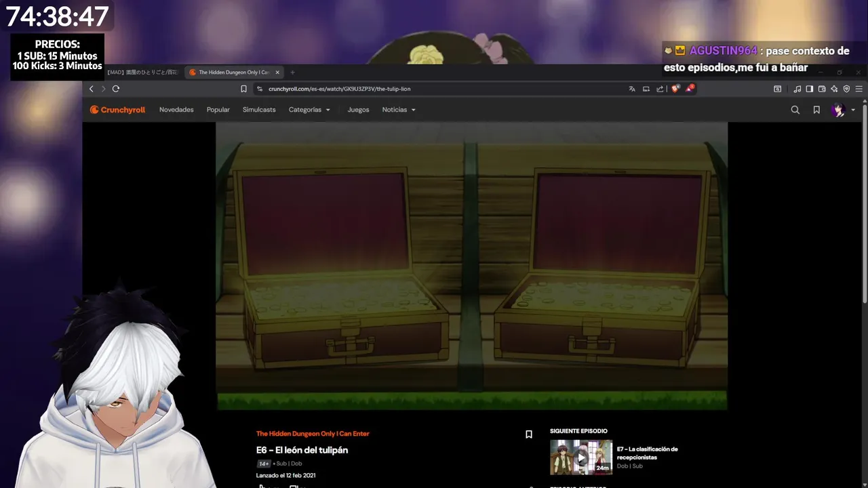The height and width of the screenshot is (488, 868).
Task: Click the bookmark icon in the address bar
Action: click(243, 89)
